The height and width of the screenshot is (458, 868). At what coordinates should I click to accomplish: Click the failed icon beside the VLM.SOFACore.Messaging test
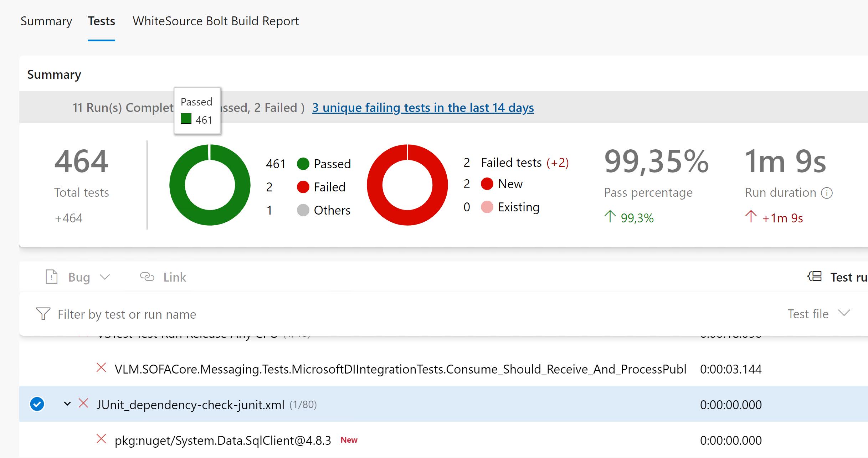[x=101, y=368]
